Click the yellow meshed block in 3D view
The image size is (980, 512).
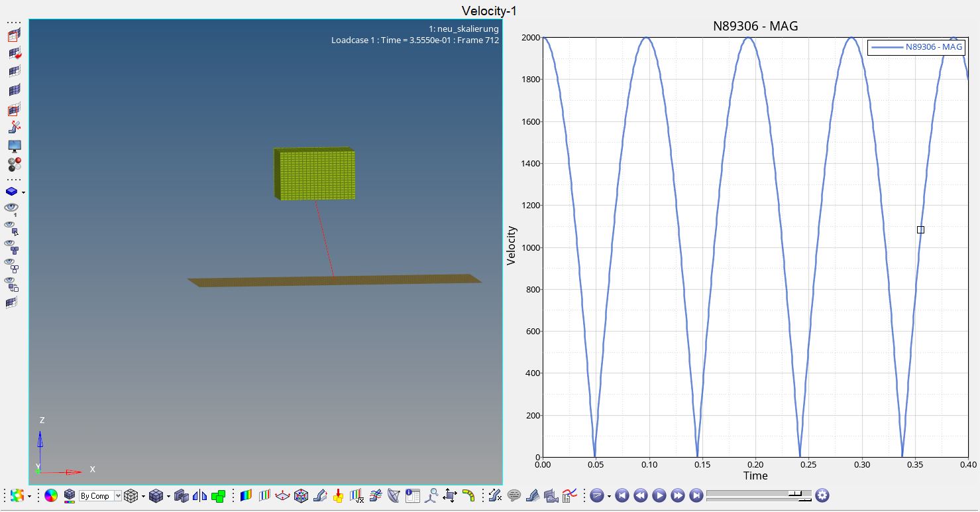coord(315,174)
